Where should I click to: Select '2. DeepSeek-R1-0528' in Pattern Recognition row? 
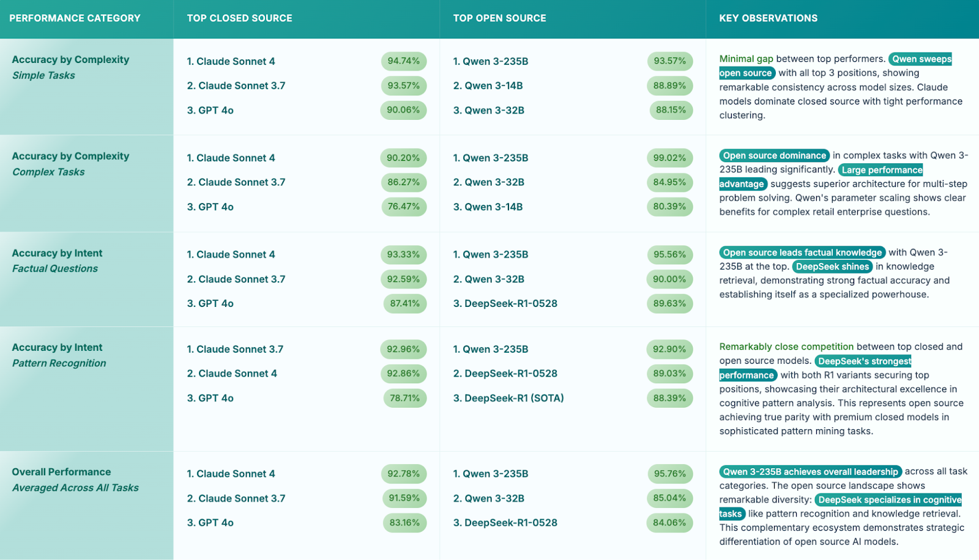(x=505, y=374)
